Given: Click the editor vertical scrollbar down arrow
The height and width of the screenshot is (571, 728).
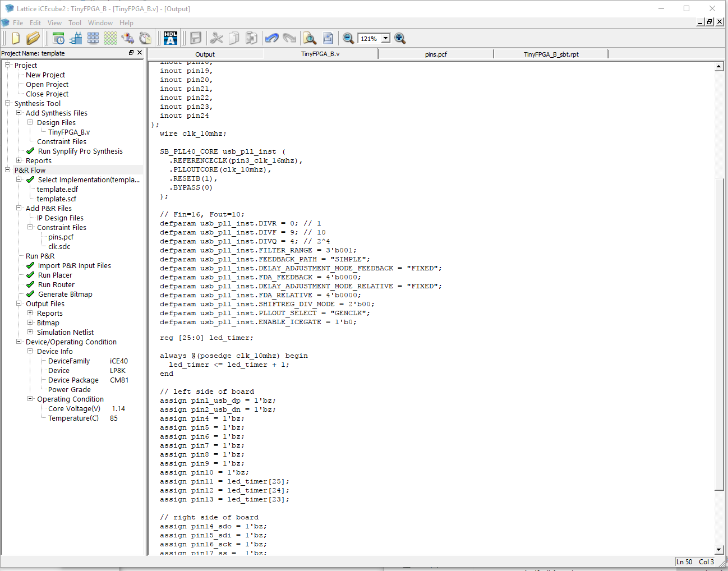Looking at the screenshot, I should tap(719, 550).
